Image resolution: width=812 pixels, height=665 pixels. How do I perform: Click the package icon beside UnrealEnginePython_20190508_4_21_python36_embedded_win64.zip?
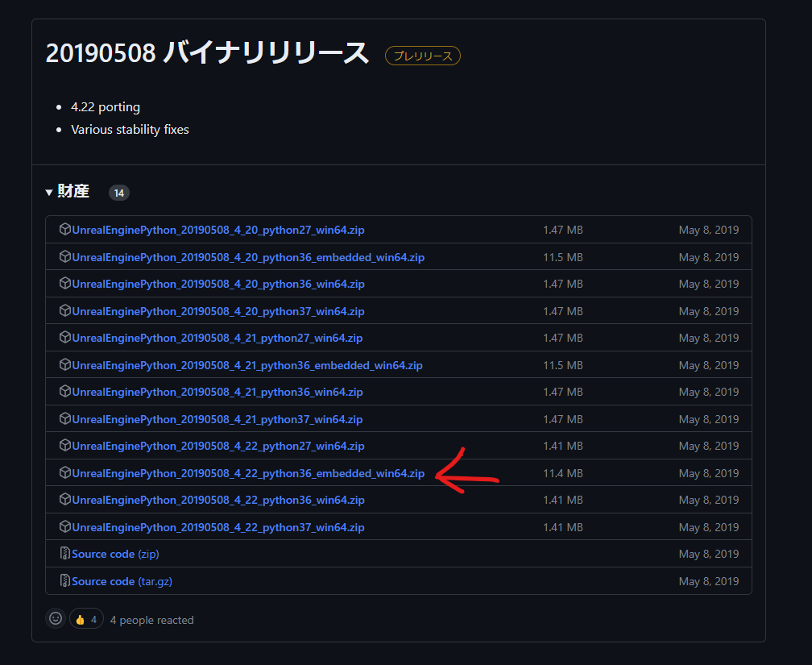pos(64,365)
